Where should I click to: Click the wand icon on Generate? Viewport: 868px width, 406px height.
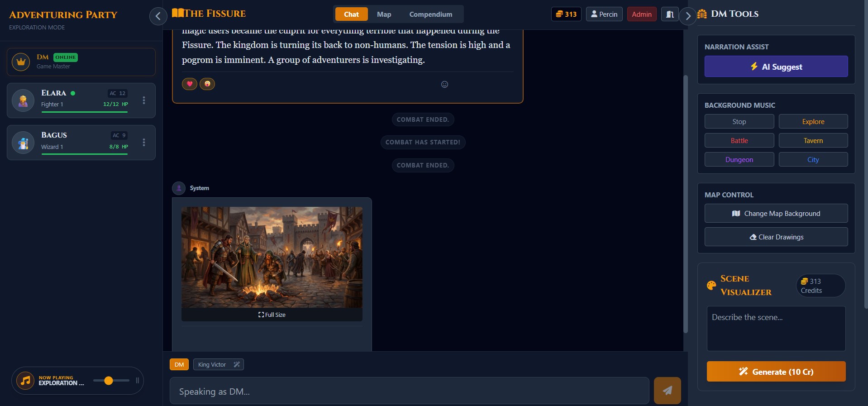click(x=743, y=371)
